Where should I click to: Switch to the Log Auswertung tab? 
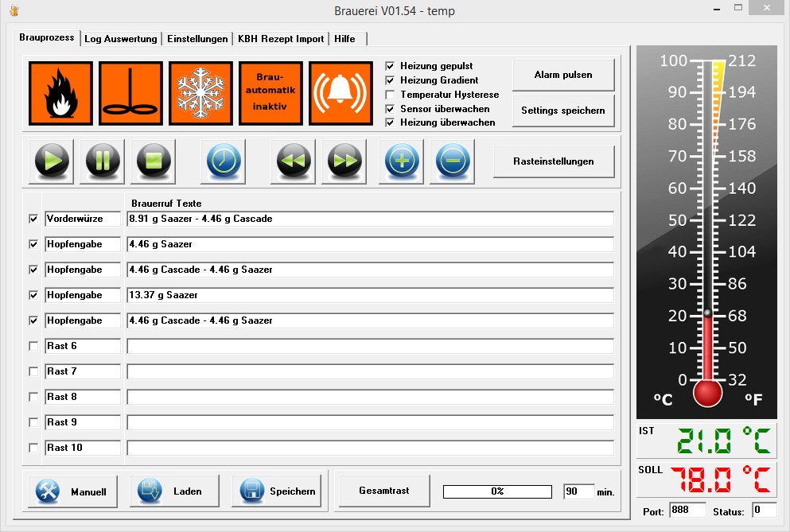pos(122,39)
